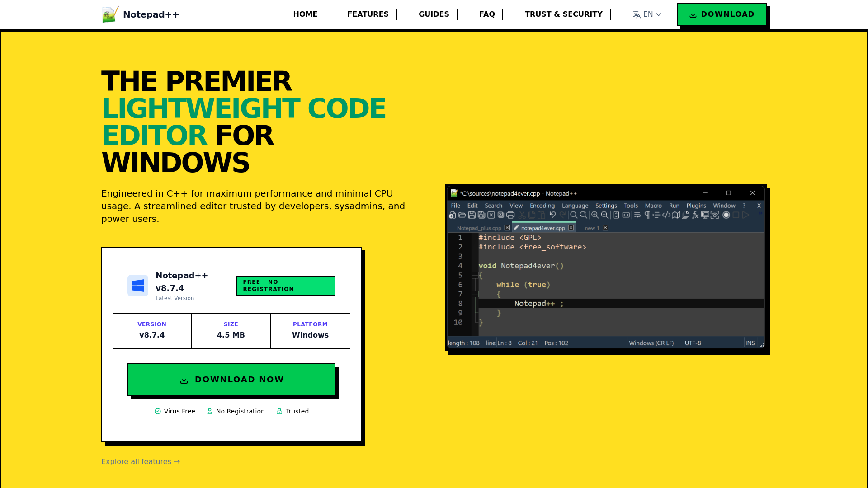Click the Stop recording square icon
The height and width of the screenshot is (488, 868).
tap(736, 215)
